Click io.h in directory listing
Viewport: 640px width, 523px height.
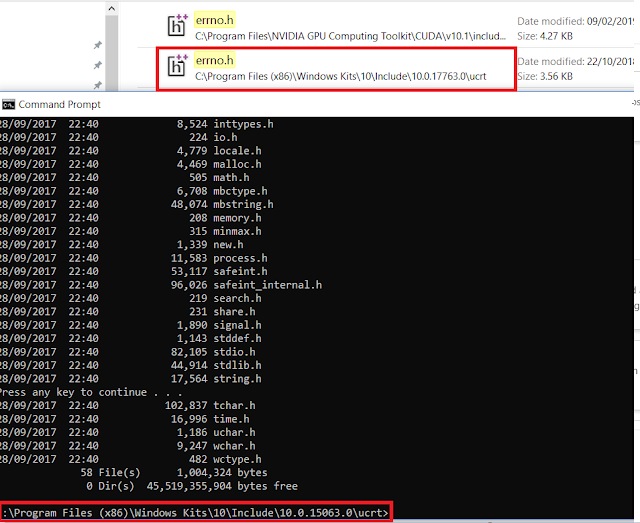tap(225, 138)
